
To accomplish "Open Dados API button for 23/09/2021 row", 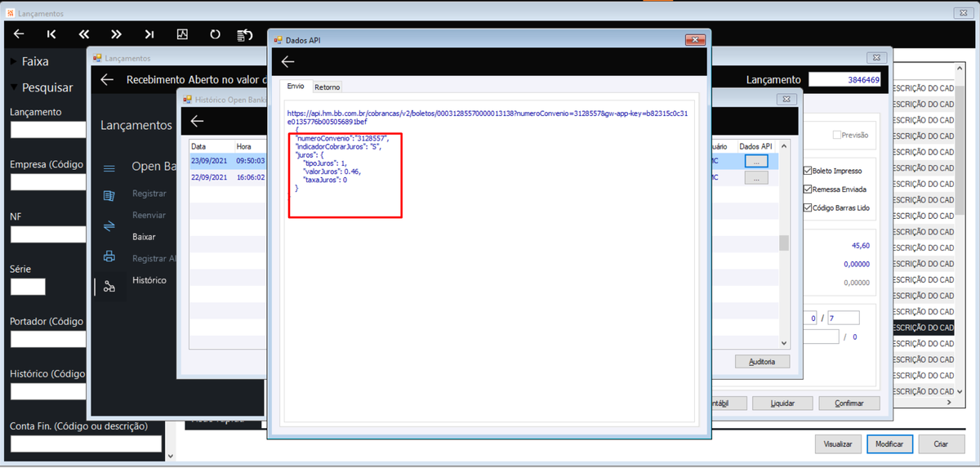I will pos(756,162).
